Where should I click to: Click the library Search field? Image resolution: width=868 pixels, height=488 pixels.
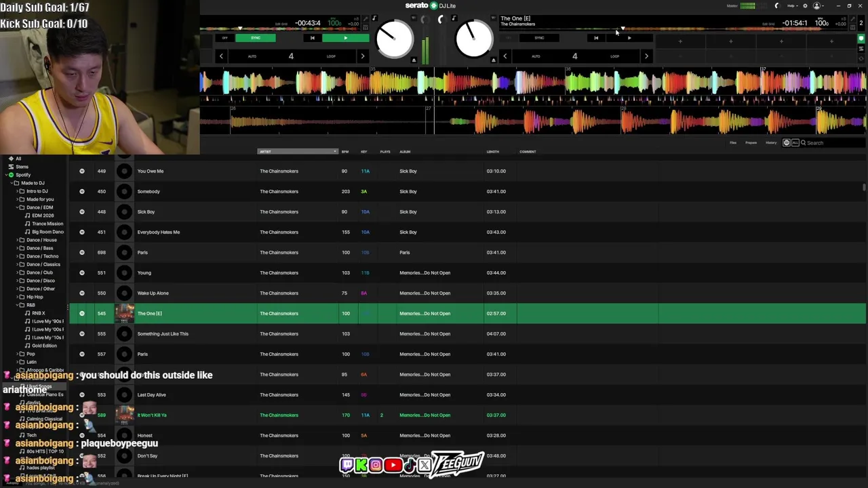pyautogui.click(x=833, y=143)
